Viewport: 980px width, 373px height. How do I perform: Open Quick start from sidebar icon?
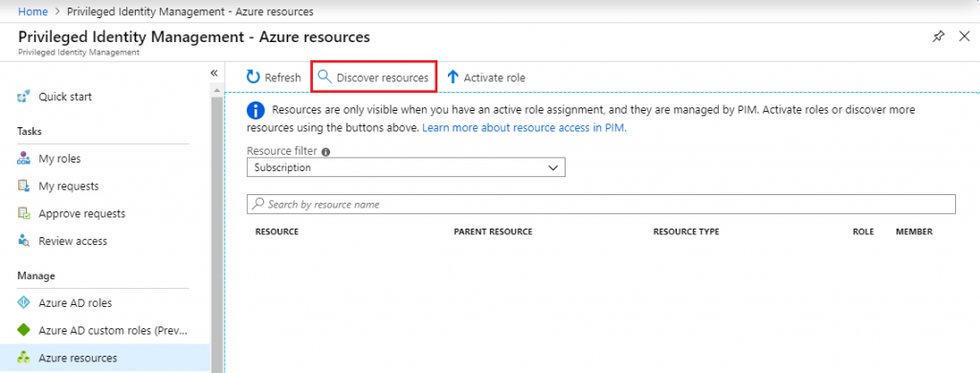click(24, 97)
